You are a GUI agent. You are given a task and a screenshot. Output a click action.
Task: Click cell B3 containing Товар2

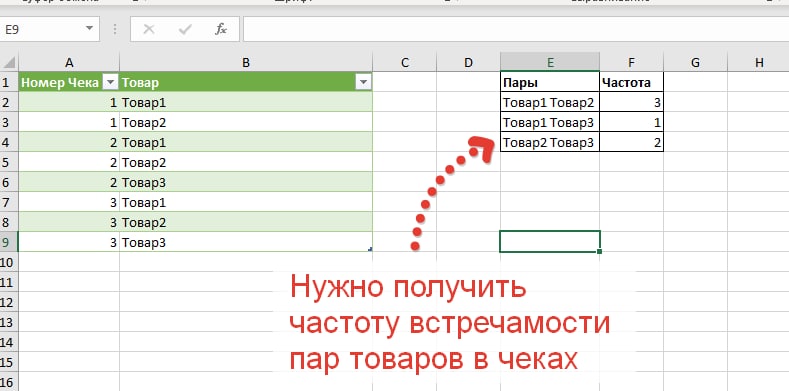(x=246, y=122)
